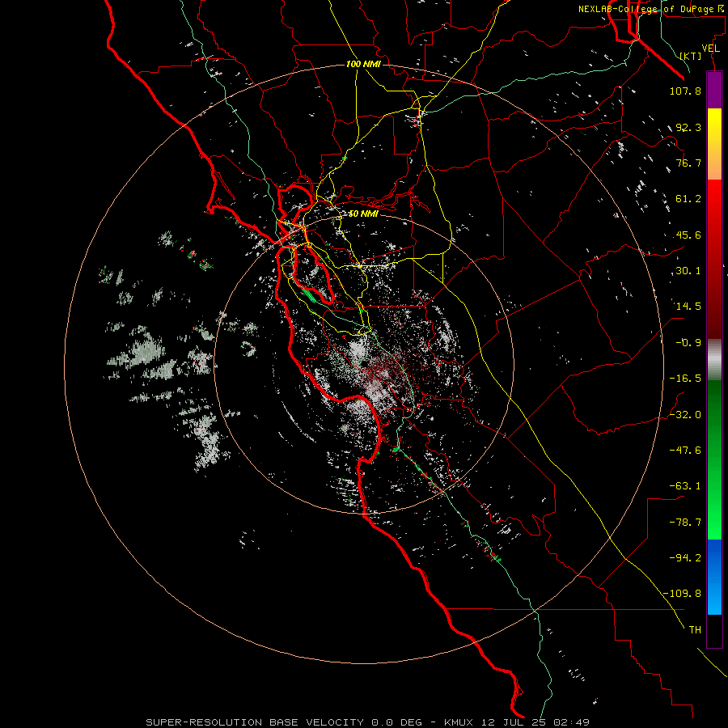Click the VEL legend title
Screen dimensions: 728x728
click(710, 49)
